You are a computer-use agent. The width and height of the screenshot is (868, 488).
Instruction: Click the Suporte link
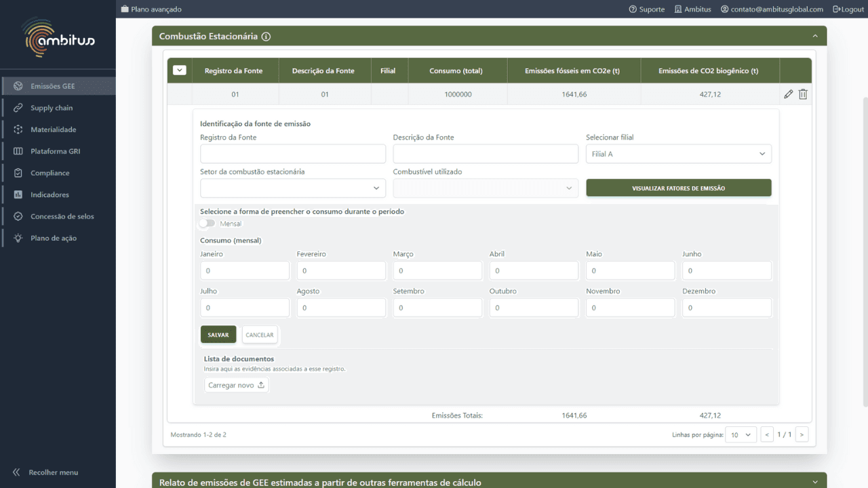647,9
